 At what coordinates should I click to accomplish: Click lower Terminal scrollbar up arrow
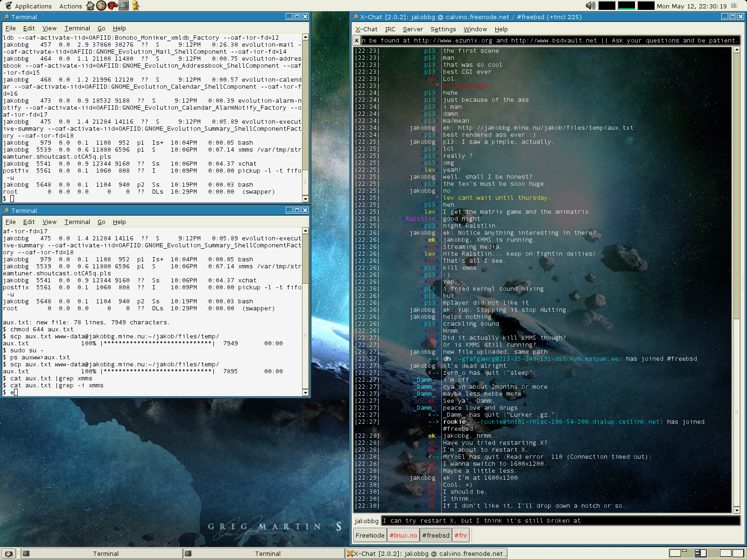click(x=305, y=231)
